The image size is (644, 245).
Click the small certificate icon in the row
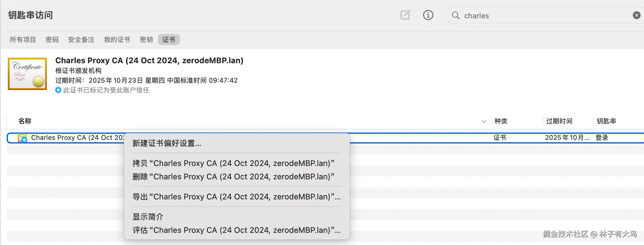click(22, 138)
